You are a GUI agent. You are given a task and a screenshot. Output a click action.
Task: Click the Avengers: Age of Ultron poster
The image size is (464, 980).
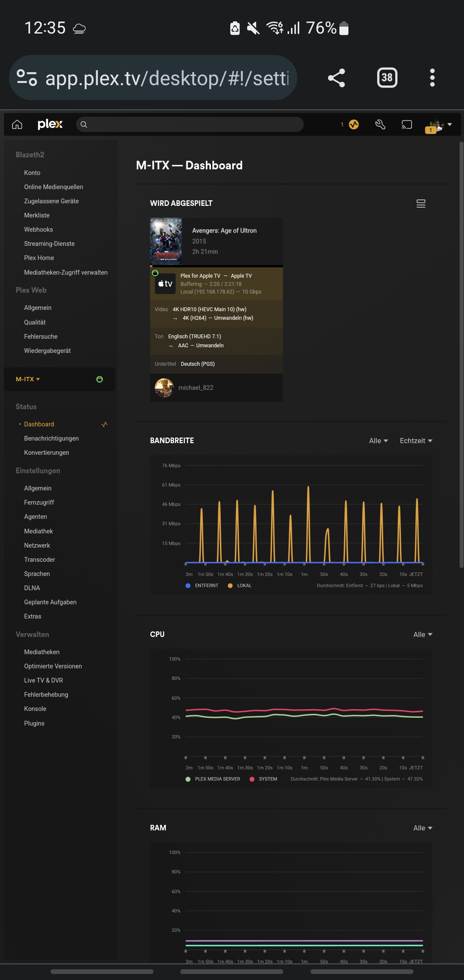[x=166, y=242]
